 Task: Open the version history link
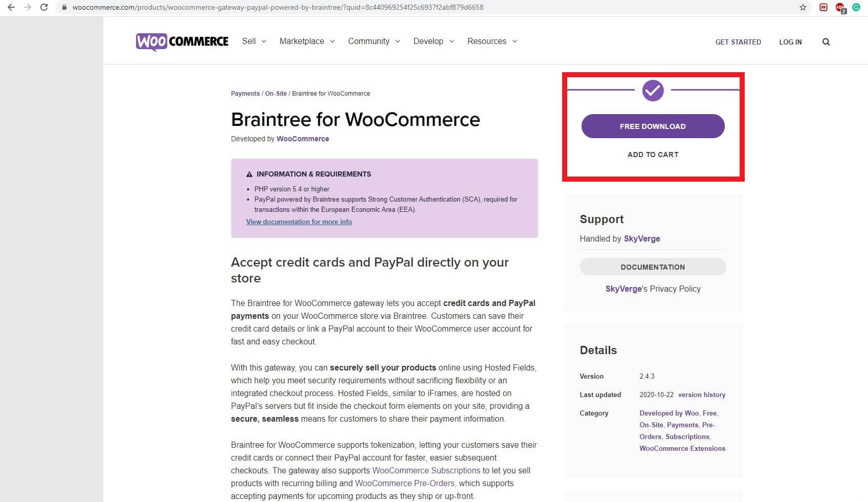pyautogui.click(x=702, y=395)
